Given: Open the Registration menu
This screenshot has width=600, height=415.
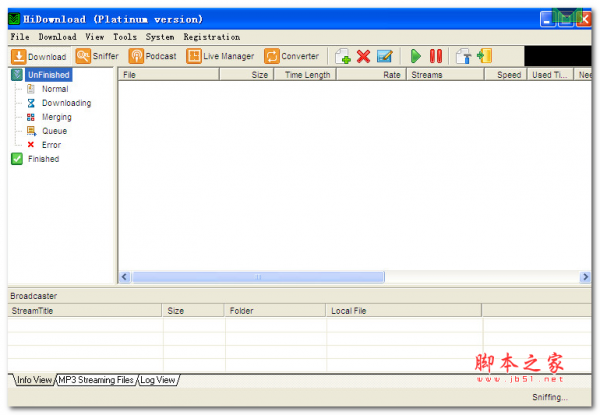Looking at the screenshot, I should pos(212,37).
